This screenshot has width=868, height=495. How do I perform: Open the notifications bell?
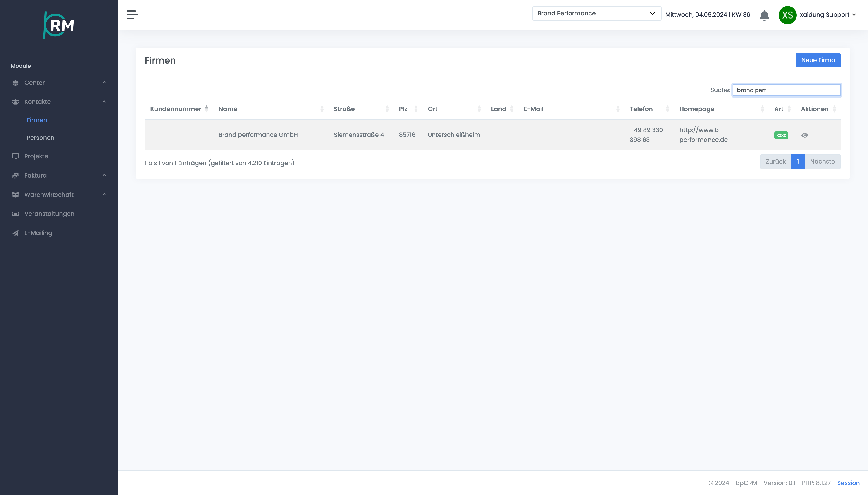[x=764, y=15]
